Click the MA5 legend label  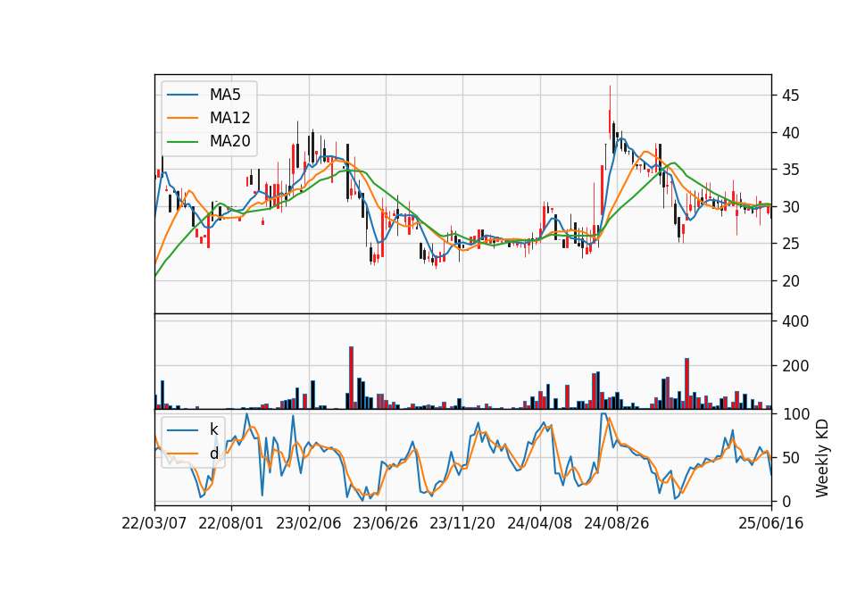point(225,95)
